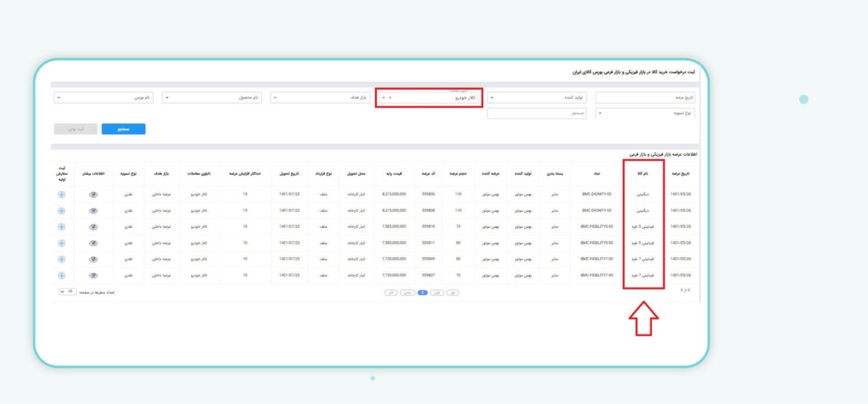Click the blue جستجو search button
868x404 pixels.
(x=123, y=129)
